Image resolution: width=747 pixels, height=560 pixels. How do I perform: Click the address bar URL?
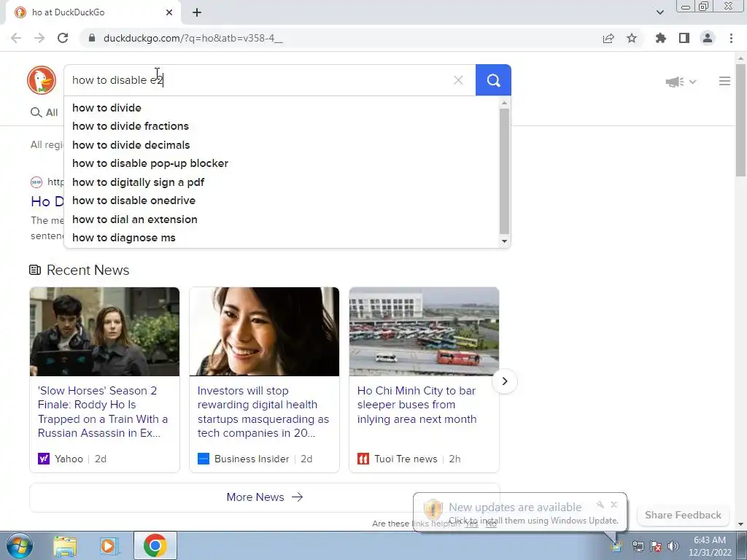(x=193, y=38)
